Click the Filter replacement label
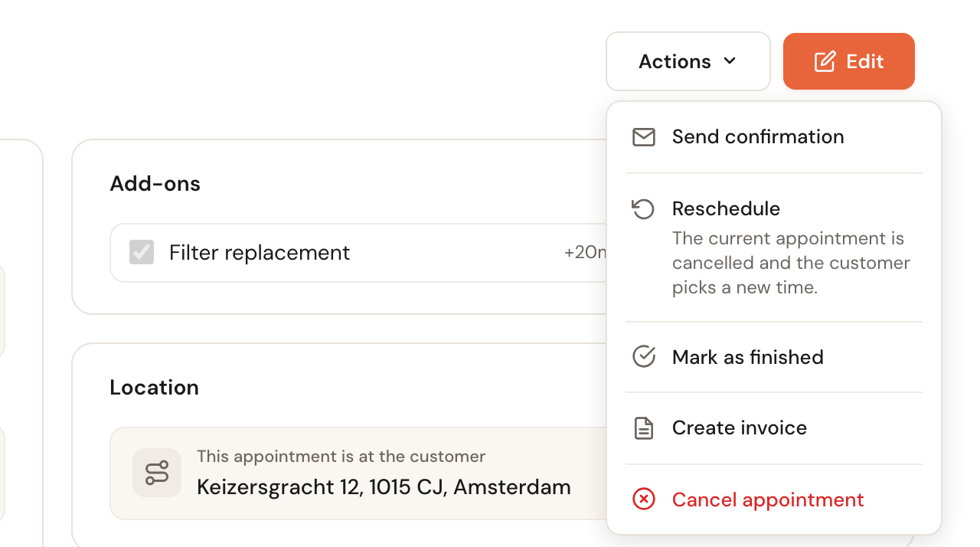980x547 pixels. coord(260,253)
